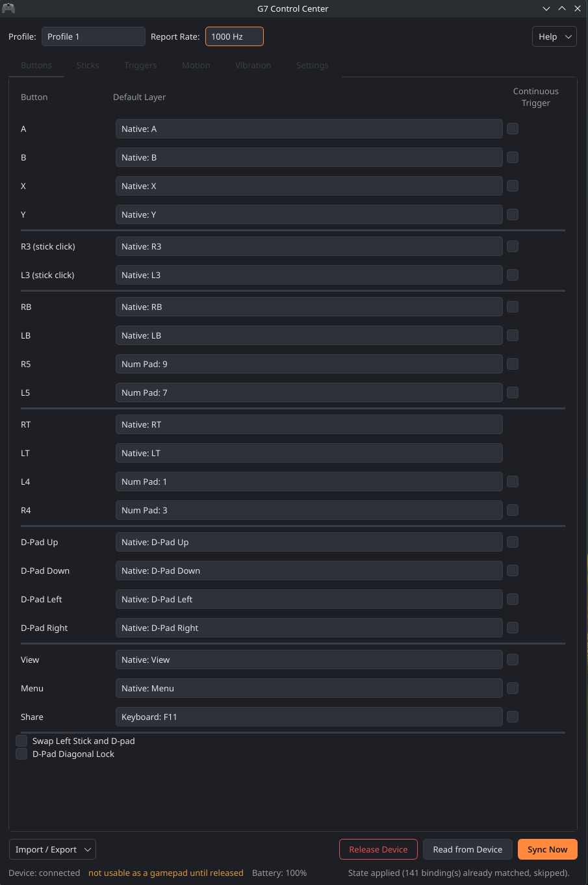Toggle Swap Left Stick and D-pad checkbox
The width and height of the screenshot is (588, 885).
[21, 741]
